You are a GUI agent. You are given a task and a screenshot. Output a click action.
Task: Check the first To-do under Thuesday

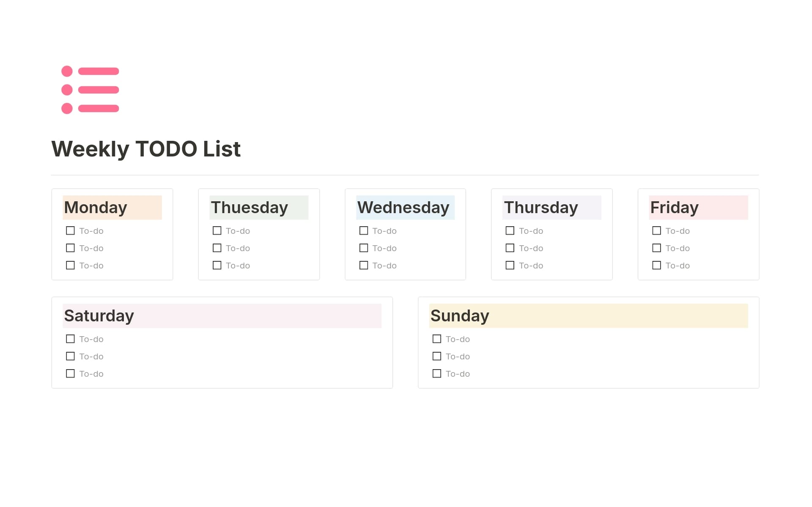pyautogui.click(x=217, y=230)
